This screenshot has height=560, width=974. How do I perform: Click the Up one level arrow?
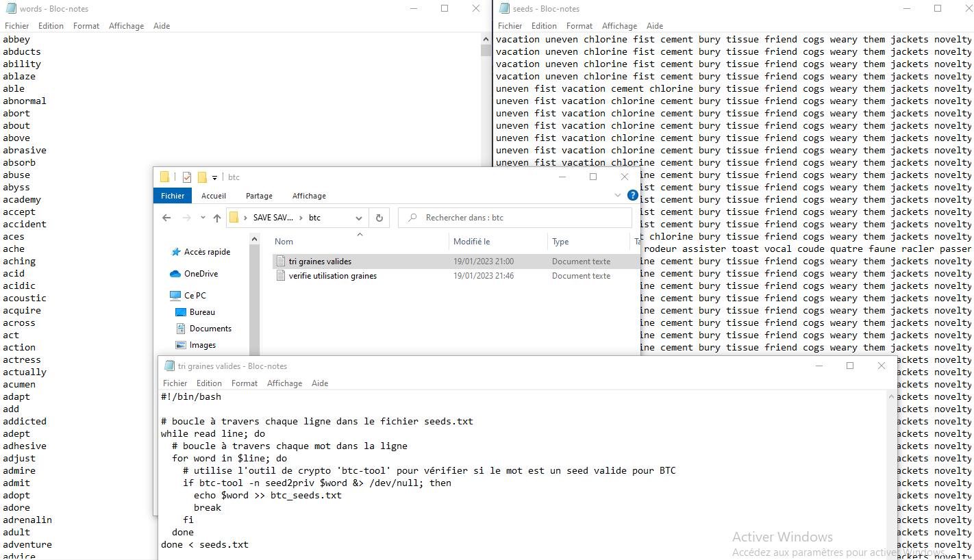tap(217, 218)
